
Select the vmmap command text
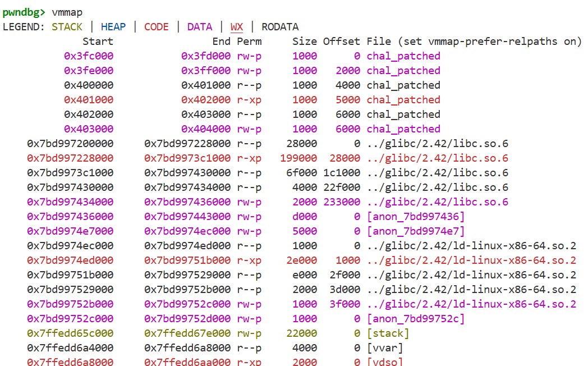(67, 12)
